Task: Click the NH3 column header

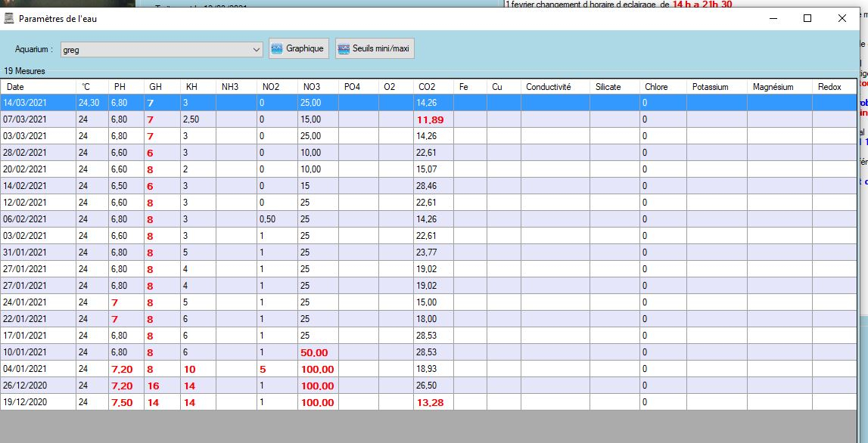Action: pyautogui.click(x=236, y=87)
